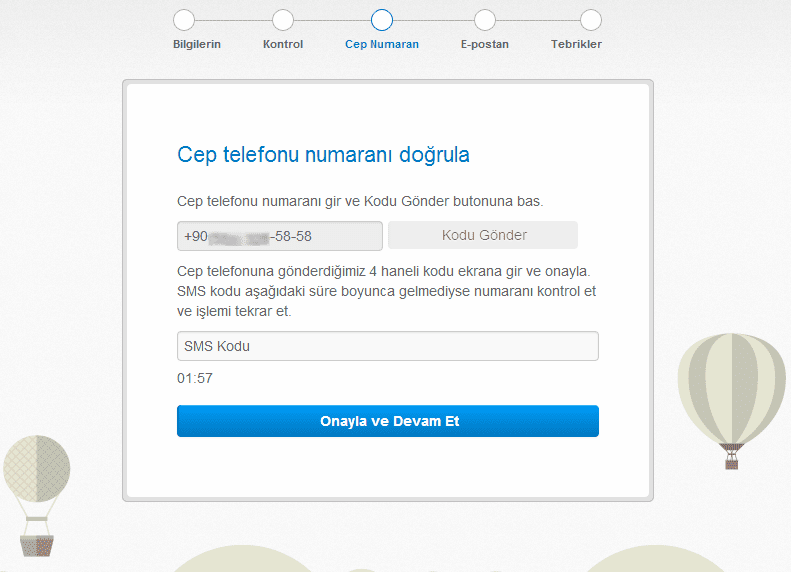Click the 01:57 countdown timer text

click(x=195, y=378)
